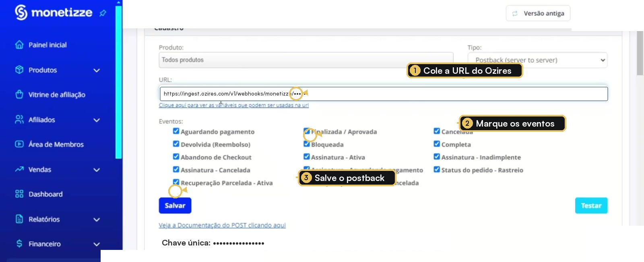Click the Testar button
This screenshot has width=644, height=262.
pyautogui.click(x=591, y=206)
